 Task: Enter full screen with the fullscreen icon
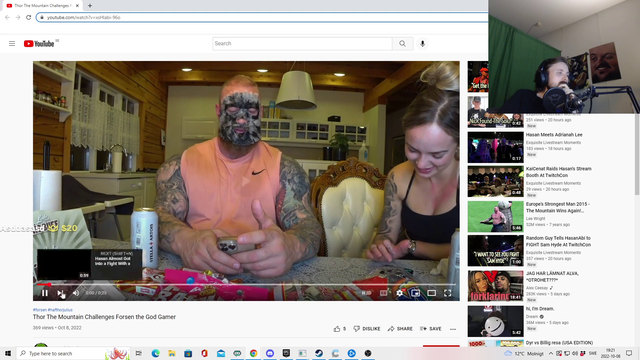pyautogui.click(x=448, y=293)
